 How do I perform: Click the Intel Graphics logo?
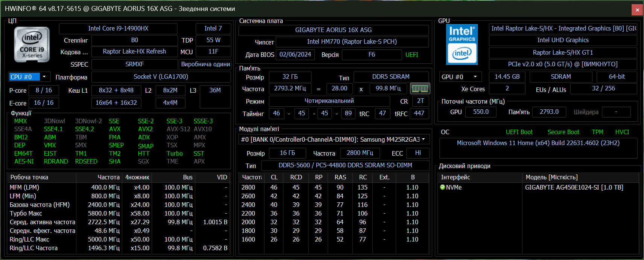462,44
